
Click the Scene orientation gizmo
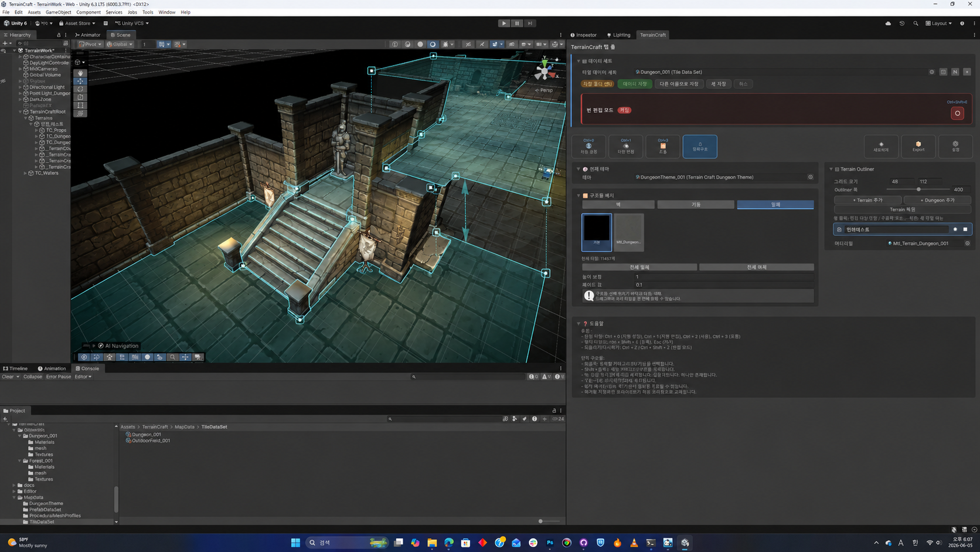point(545,72)
